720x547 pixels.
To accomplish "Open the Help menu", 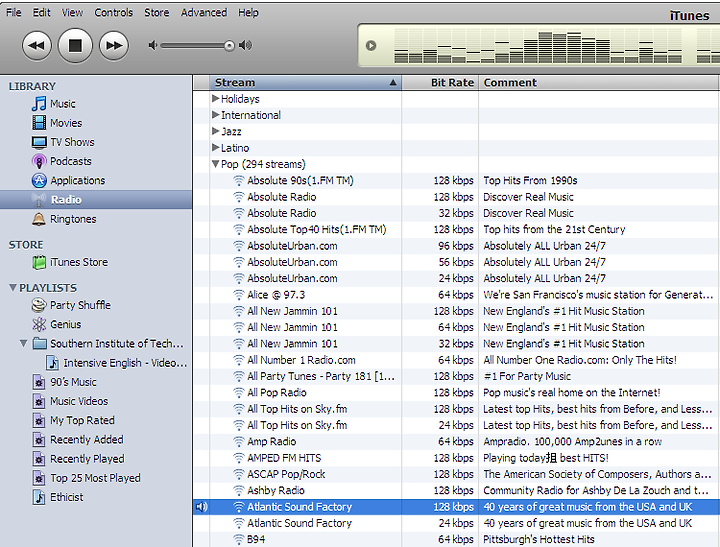I will (x=248, y=12).
